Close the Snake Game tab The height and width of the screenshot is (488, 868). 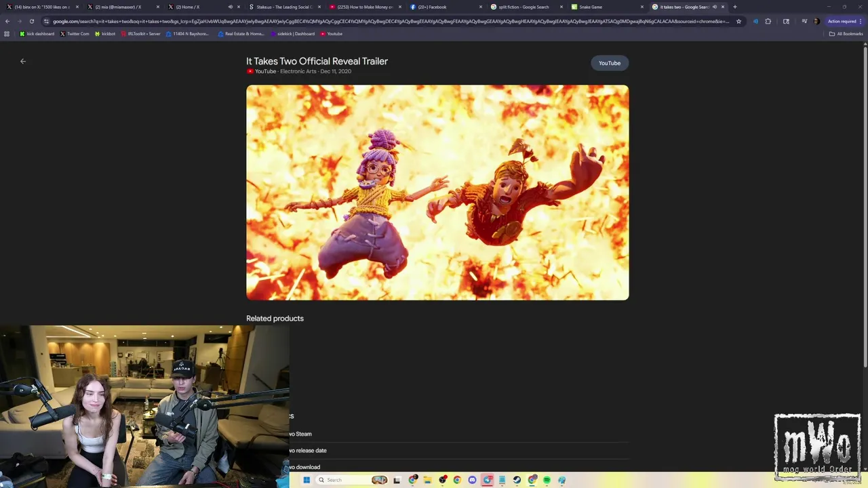point(642,7)
